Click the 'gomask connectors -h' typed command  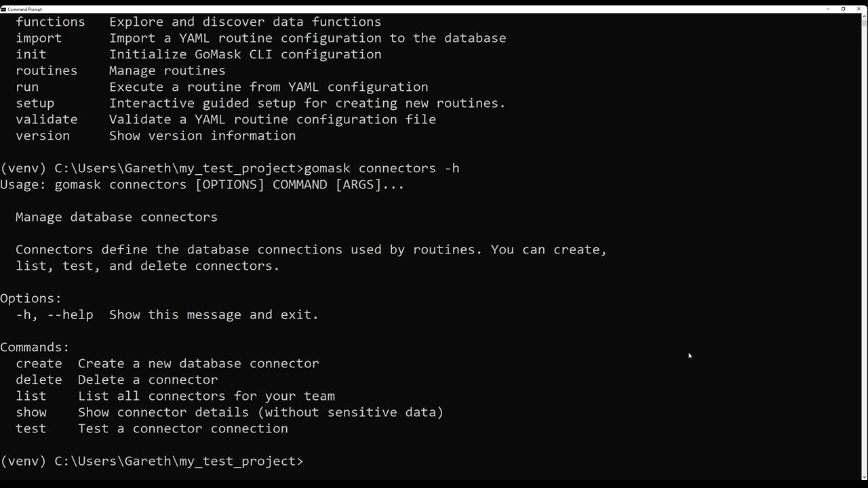pyautogui.click(x=382, y=169)
